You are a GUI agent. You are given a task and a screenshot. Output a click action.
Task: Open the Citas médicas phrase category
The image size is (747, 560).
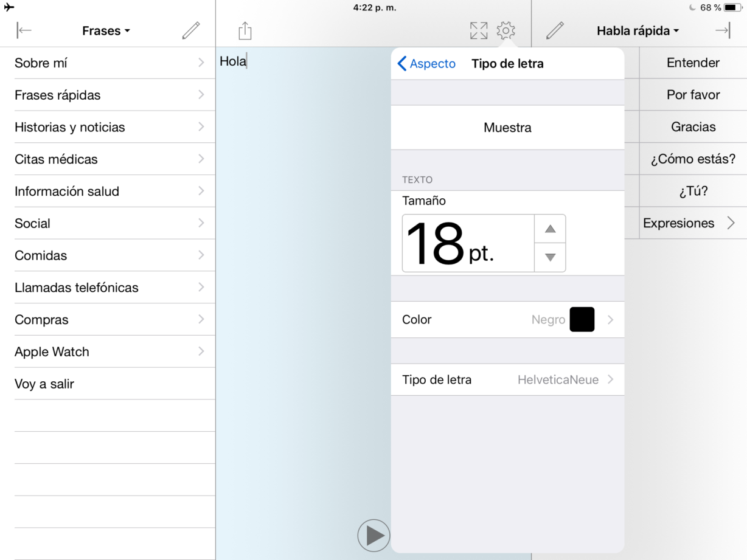point(109,159)
